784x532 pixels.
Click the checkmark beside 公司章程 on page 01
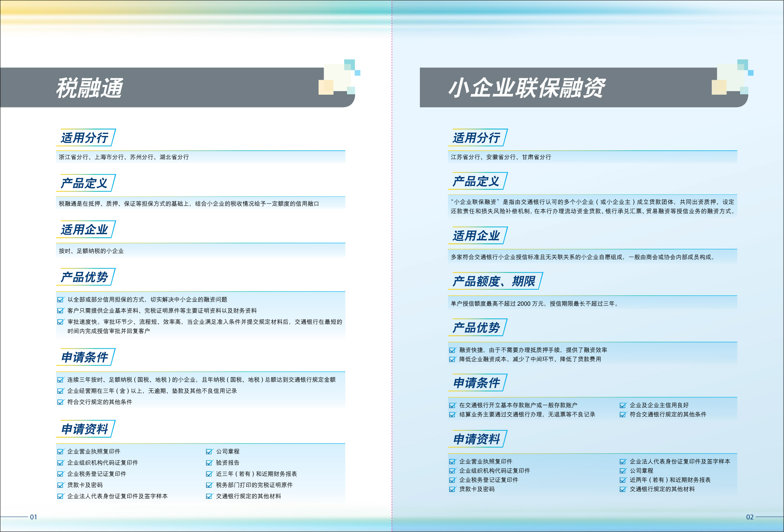(209, 451)
